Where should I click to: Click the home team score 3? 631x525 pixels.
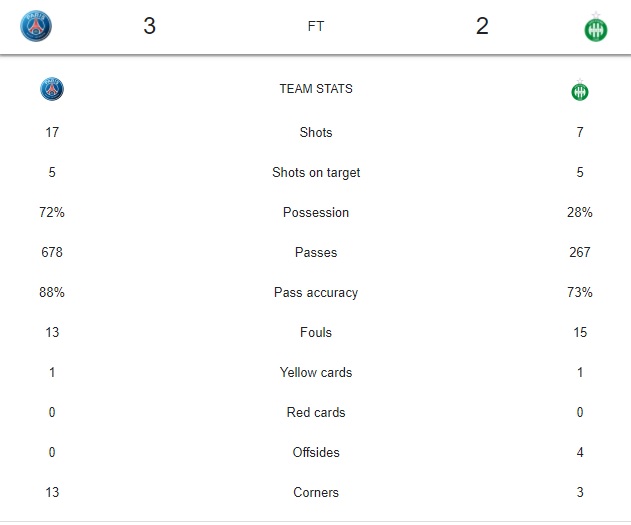coord(149,26)
